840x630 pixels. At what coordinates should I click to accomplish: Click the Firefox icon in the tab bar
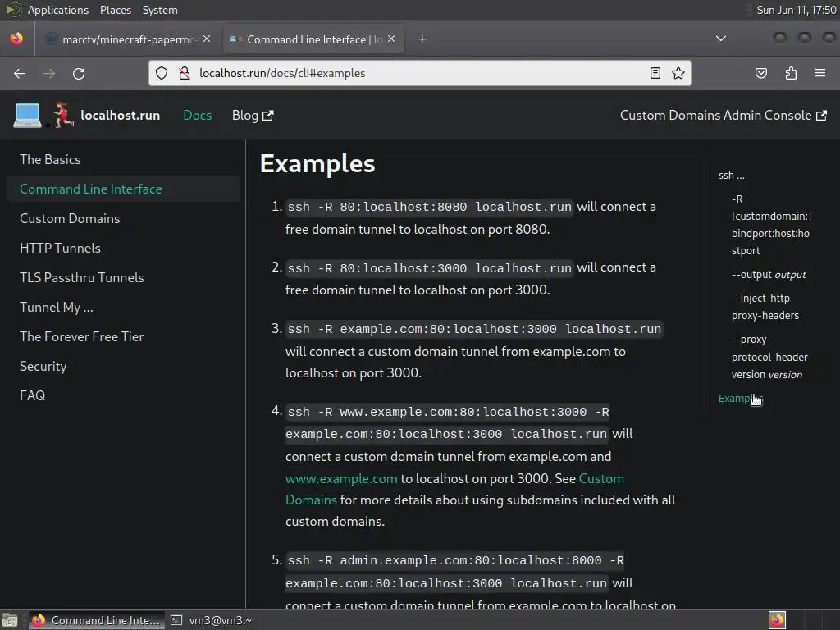point(16,39)
